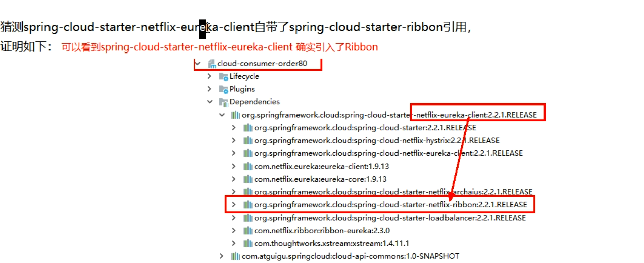Expand the spring-cloud-starter-loadbalancer dependency

[233, 218]
